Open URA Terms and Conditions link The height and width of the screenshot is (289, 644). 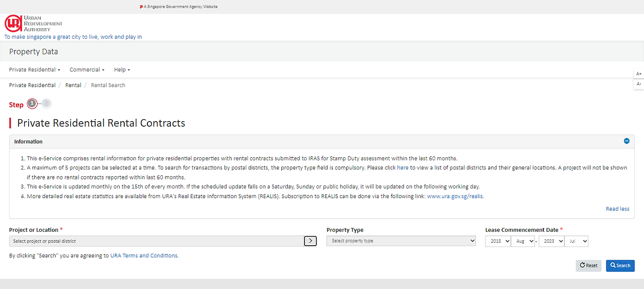(x=144, y=255)
